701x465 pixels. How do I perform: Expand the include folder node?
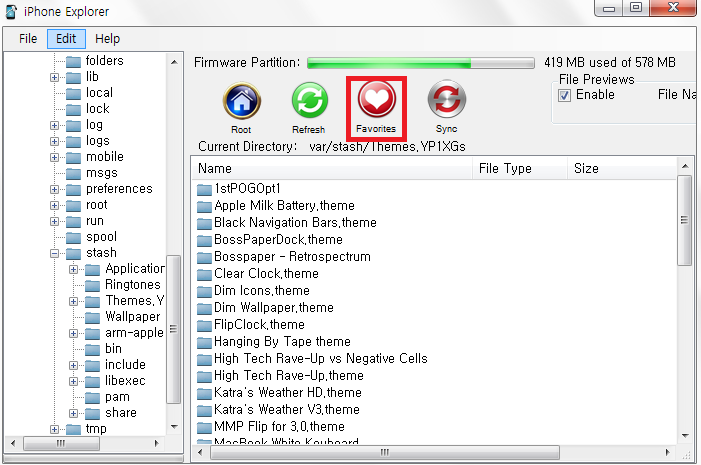[73, 365]
